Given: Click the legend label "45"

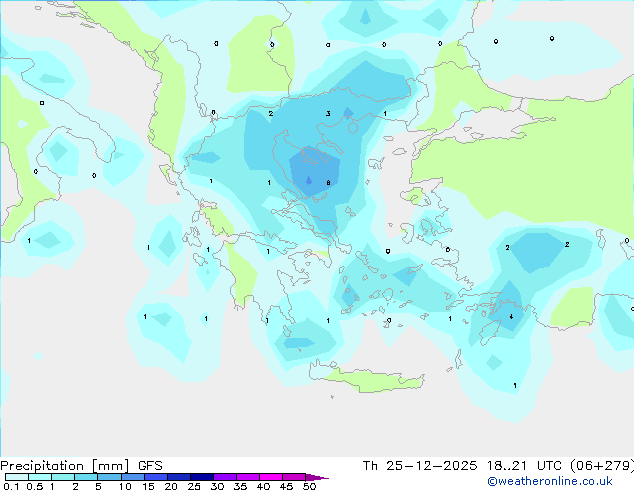Looking at the screenshot, I should (286, 486).
